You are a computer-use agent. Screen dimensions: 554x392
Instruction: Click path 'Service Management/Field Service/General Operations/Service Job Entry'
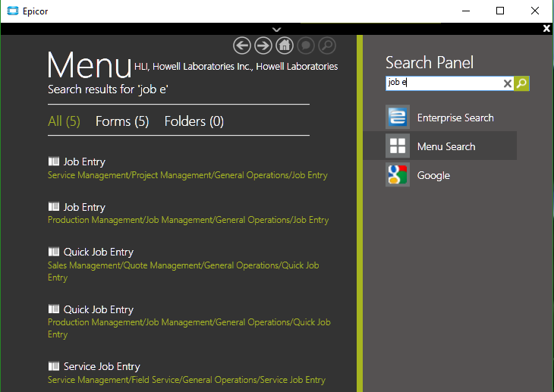[187, 380]
